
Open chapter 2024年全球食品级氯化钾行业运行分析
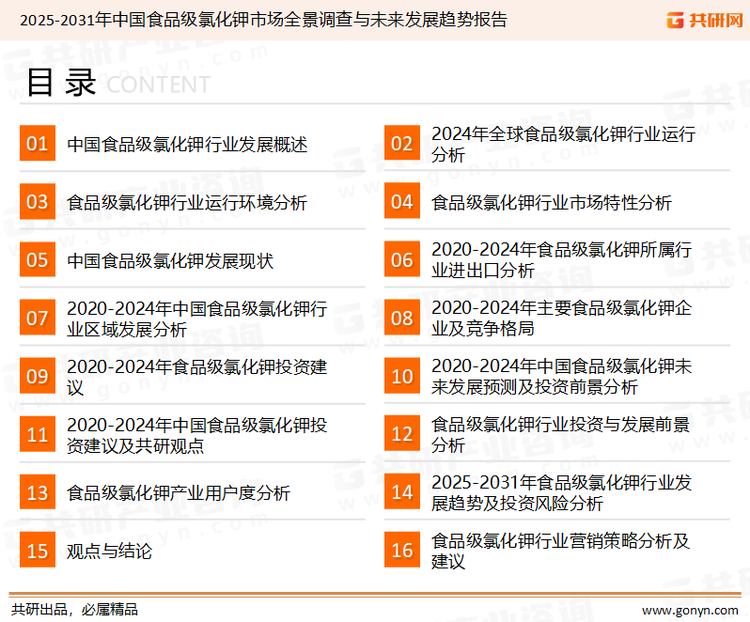coord(563,144)
